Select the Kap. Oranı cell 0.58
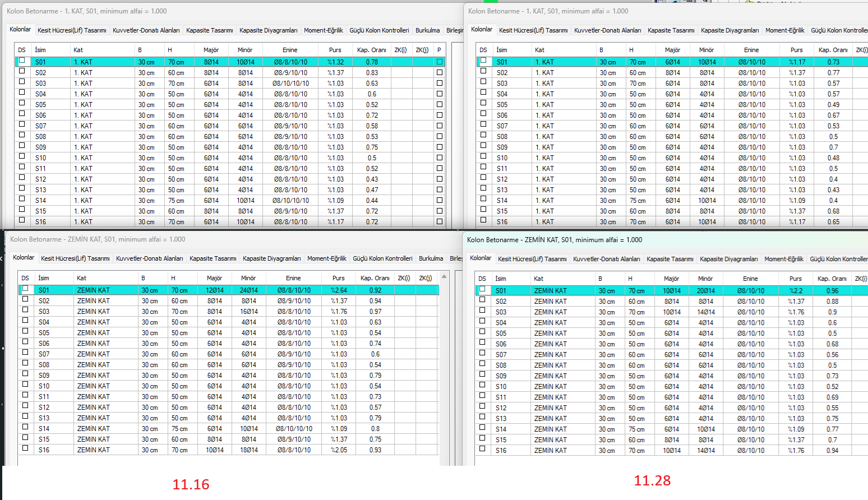The image size is (868, 500). [372, 126]
